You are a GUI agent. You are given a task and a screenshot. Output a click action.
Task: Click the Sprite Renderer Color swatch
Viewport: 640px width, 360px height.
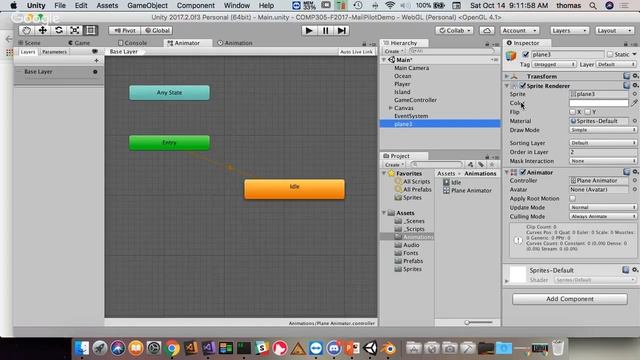pyautogui.click(x=599, y=103)
